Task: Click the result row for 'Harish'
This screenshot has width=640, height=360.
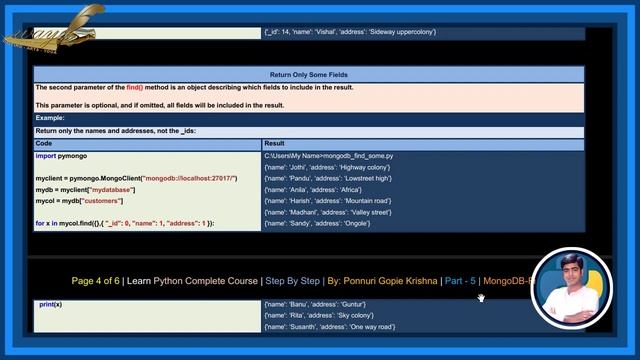Action: pos(328,201)
